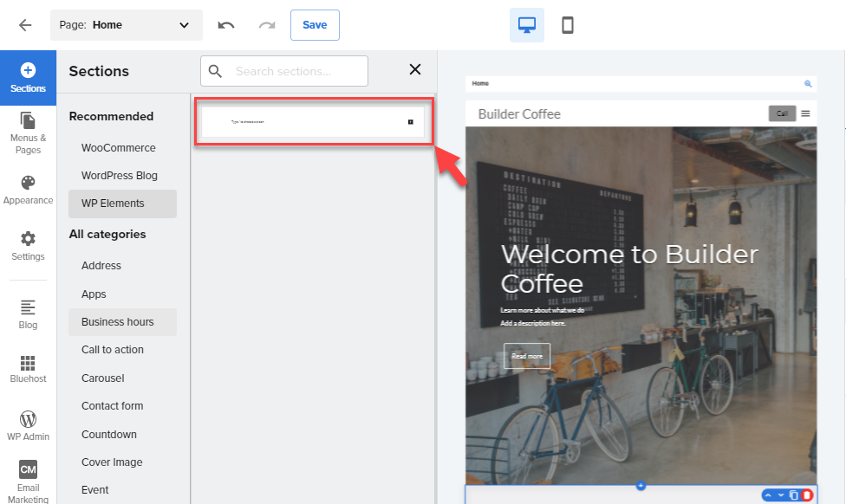Open the Call to action category
Viewport: 846px width, 504px height.
pos(113,350)
